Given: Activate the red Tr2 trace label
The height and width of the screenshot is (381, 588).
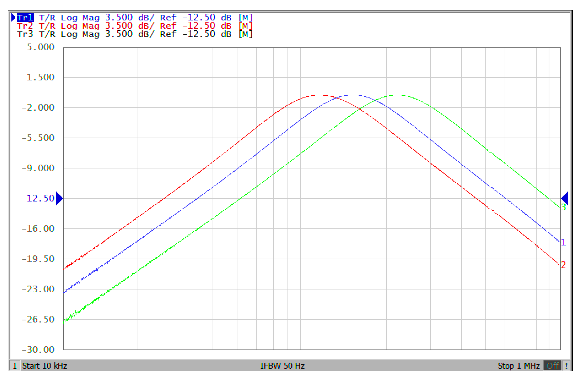Looking at the screenshot, I should (x=25, y=26).
